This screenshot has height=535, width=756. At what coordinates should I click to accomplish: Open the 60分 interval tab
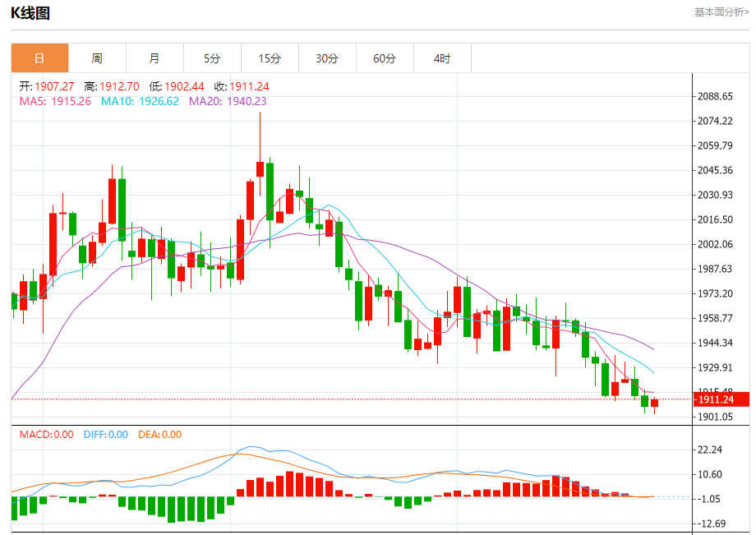[385, 58]
